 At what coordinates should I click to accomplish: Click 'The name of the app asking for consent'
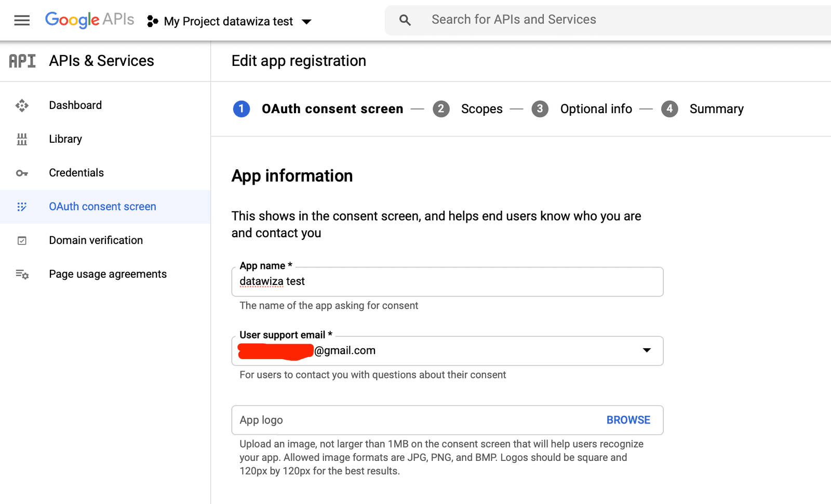329,306
